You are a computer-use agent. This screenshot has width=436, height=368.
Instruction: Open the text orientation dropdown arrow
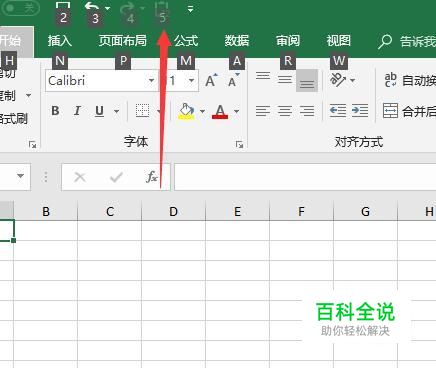coord(352,80)
